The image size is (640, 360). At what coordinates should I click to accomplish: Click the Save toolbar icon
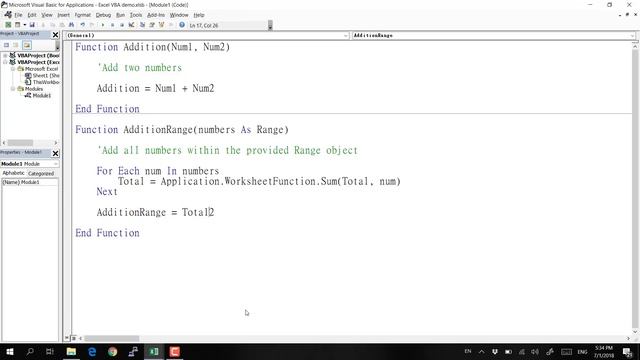tap(32, 25)
